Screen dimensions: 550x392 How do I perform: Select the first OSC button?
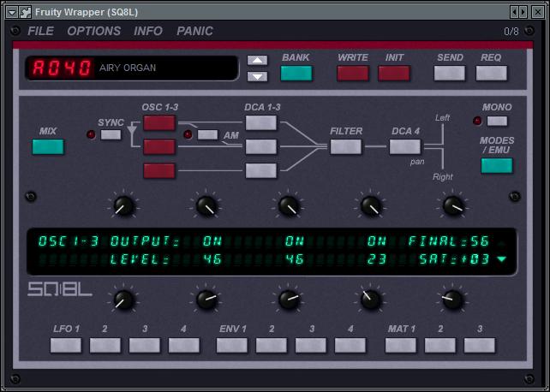coord(159,123)
